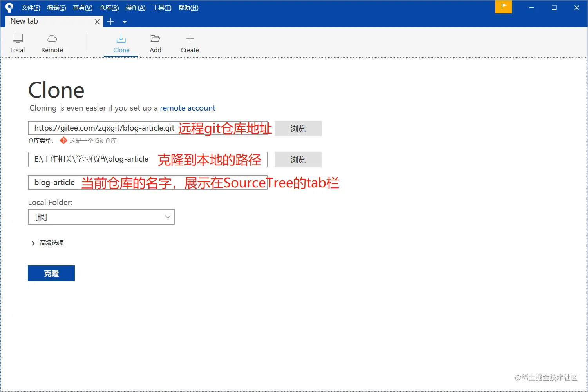Click the SourceTree logo icon

[9, 7]
